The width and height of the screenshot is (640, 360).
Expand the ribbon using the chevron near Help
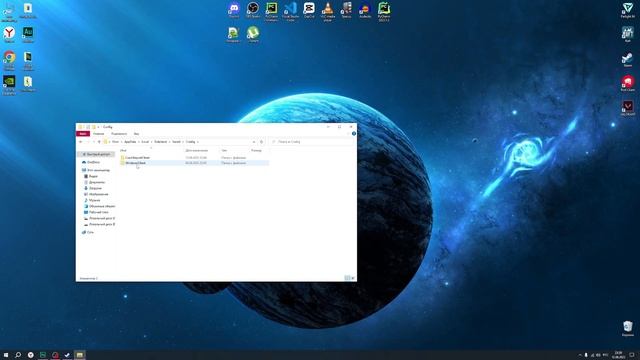[x=349, y=133]
